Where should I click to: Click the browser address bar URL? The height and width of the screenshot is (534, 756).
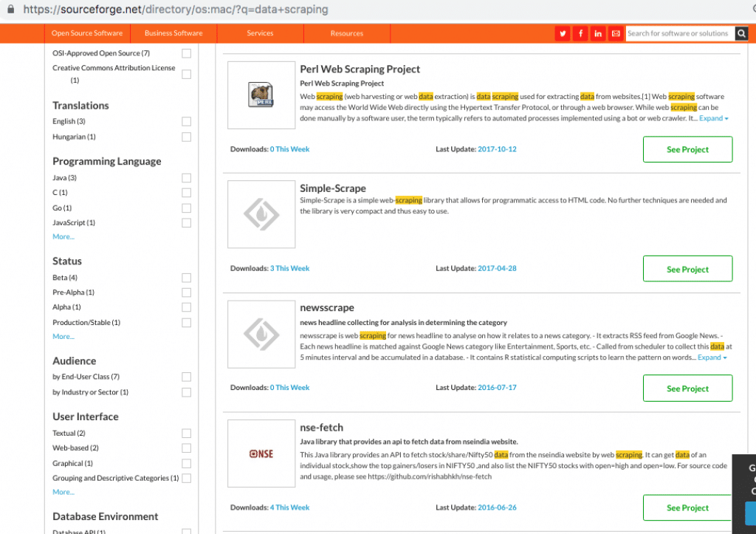pyautogui.click(x=176, y=9)
